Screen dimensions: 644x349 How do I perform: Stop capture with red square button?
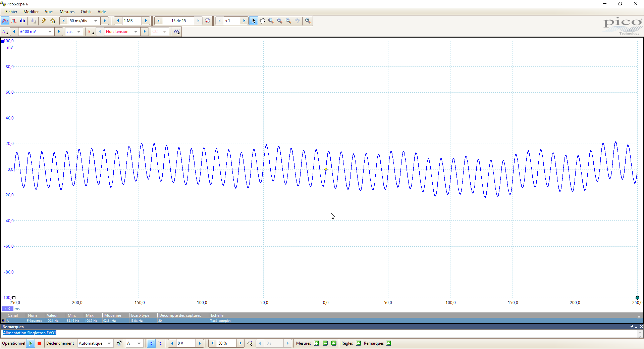pos(39,343)
